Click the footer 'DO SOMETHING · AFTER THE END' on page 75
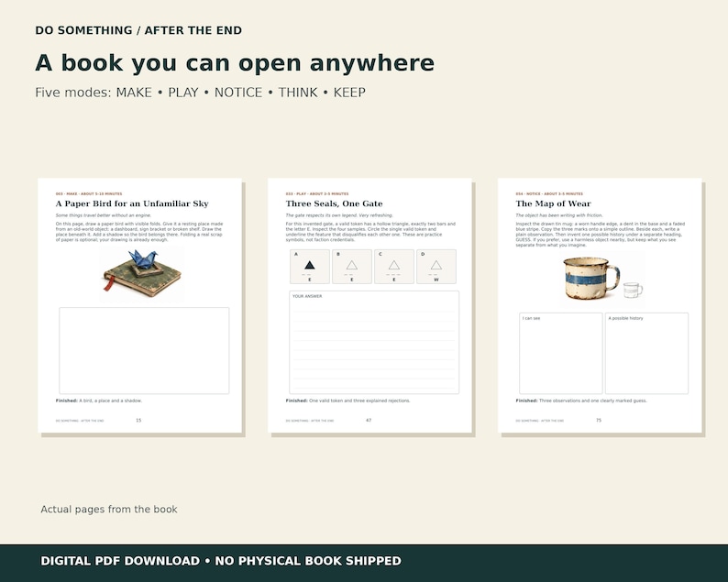 [540, 421]
